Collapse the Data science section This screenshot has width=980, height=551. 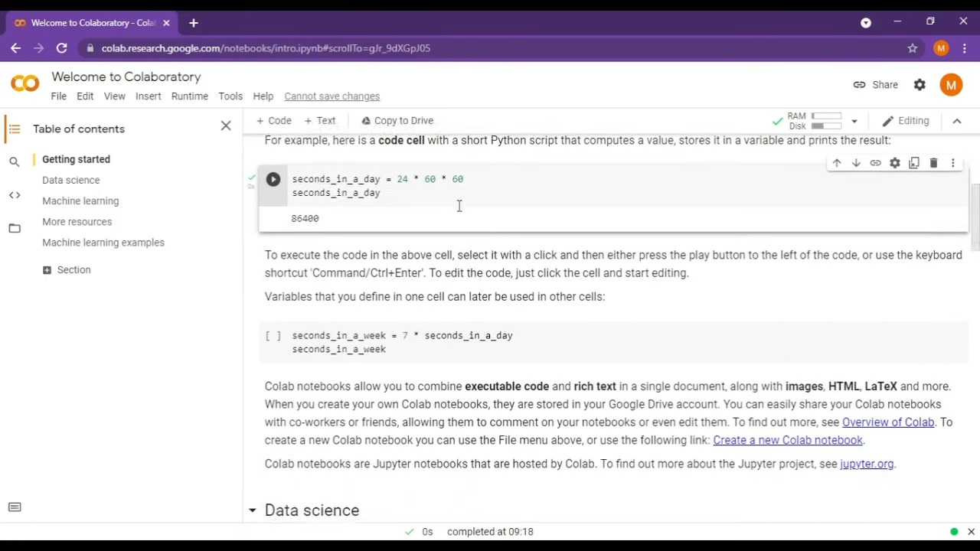coord(252,510)
